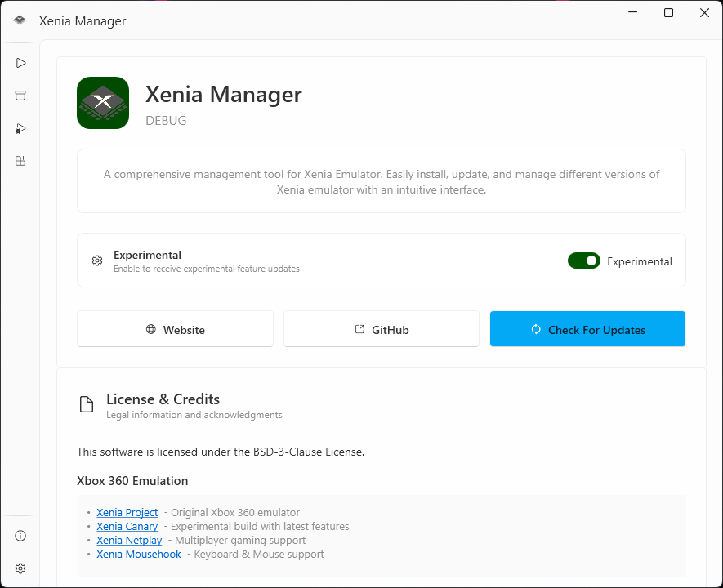Close the Xenia Manager window
The image size is (723, 588).
point(704,12)
